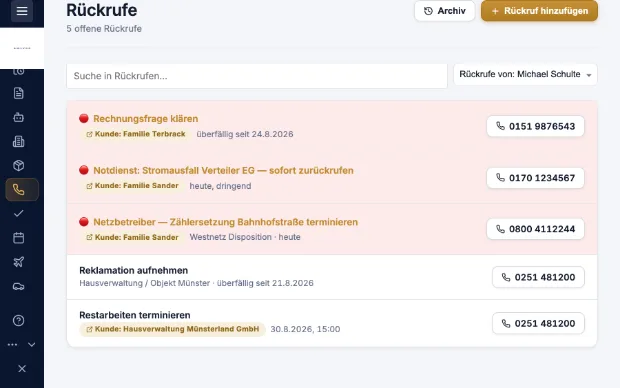Open callback Rechnungsfrage klären
Viewport: 620px width, 388px height.
(x=146, y=119)
